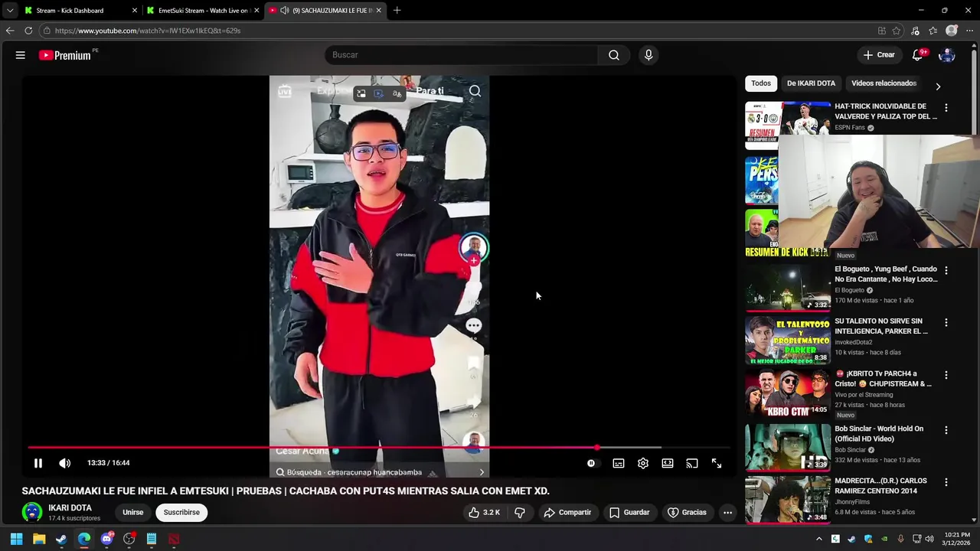980x551 pixels.
Task: Open Steam from the taskbar
Action: (x=61, y=540)
